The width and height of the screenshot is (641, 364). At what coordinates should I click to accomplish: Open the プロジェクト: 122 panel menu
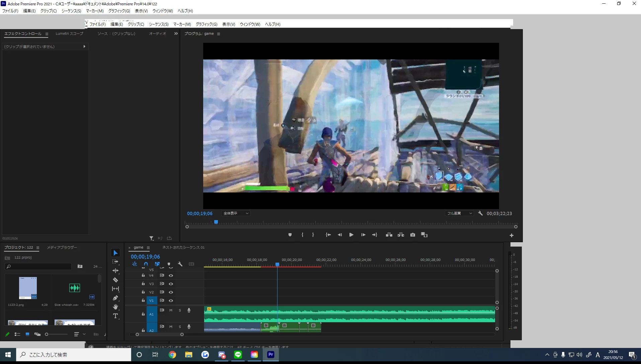tap(38, 248)
